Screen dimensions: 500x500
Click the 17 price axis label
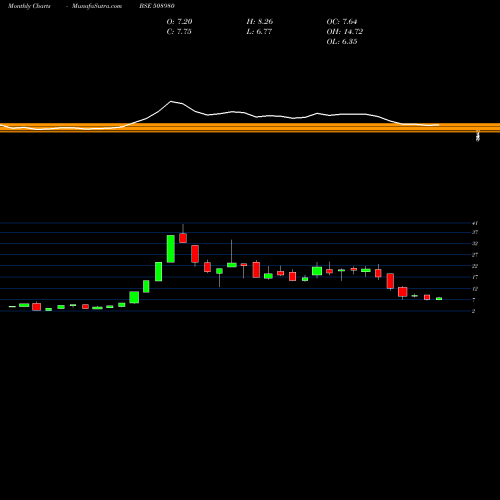pos(475,277)
